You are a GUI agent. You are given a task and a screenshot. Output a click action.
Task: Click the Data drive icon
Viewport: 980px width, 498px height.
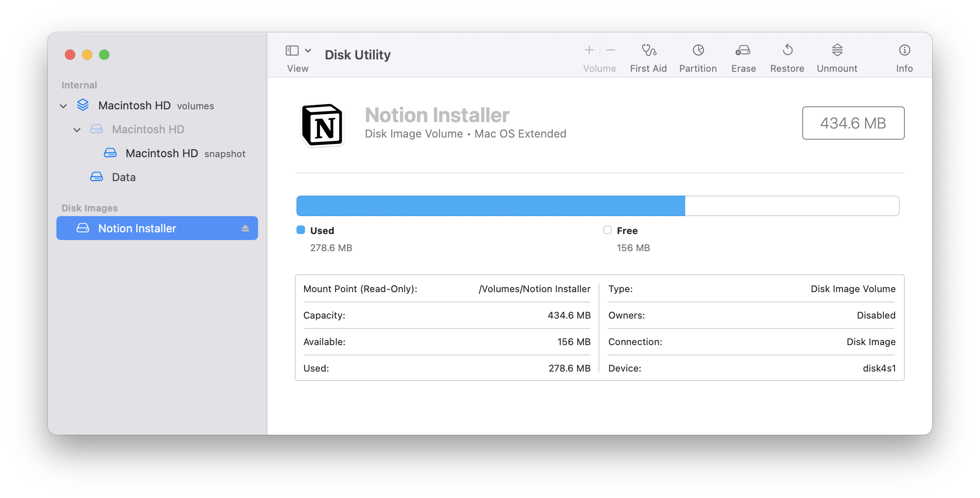pos(97,177)
